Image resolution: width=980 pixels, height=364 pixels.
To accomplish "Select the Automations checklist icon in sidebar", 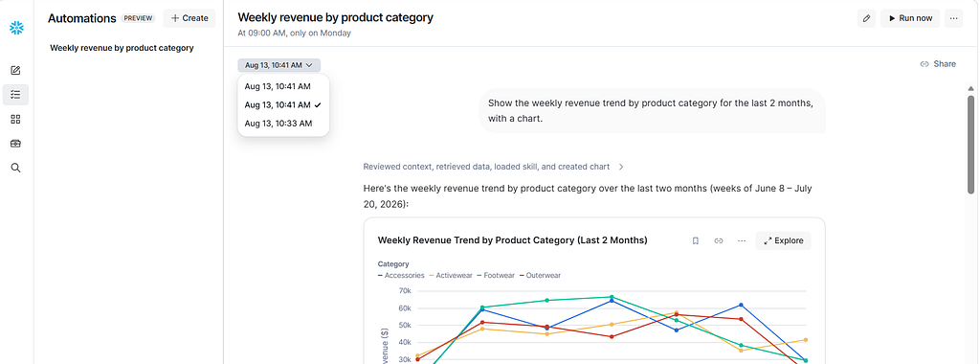I will [16, 95].
